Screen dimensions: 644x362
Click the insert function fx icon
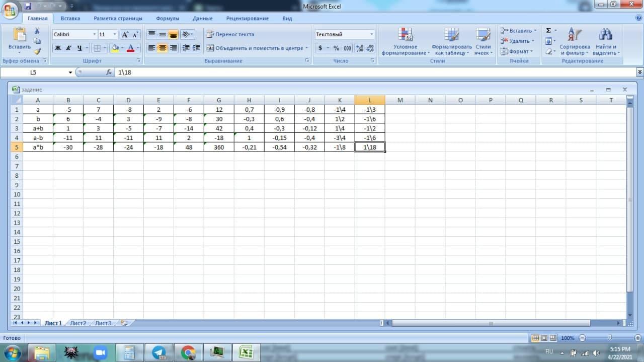point(109,73)
